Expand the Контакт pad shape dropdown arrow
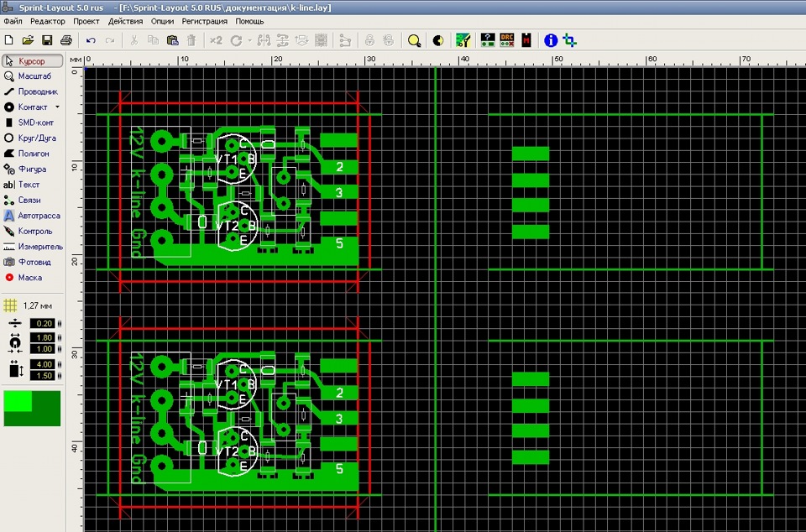Image resolution: width=806 pixels, height=532 pixels. pyautogui.click(x=57, y=107)
